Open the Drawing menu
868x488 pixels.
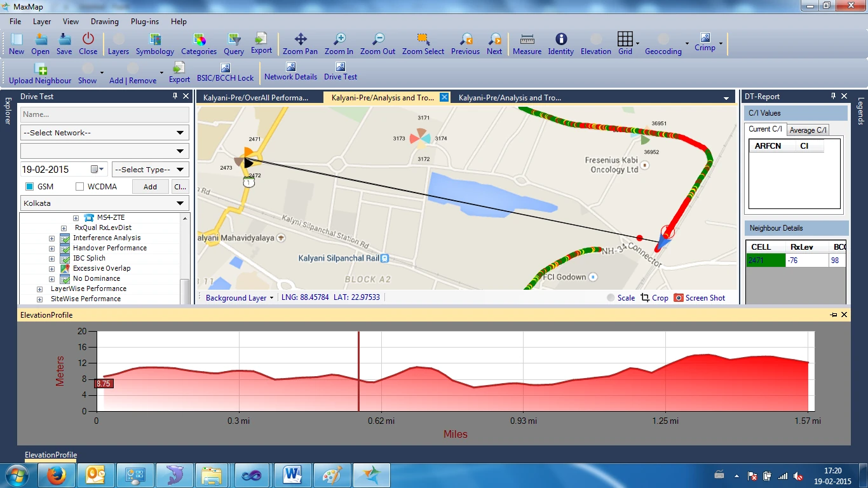point(105,22)
